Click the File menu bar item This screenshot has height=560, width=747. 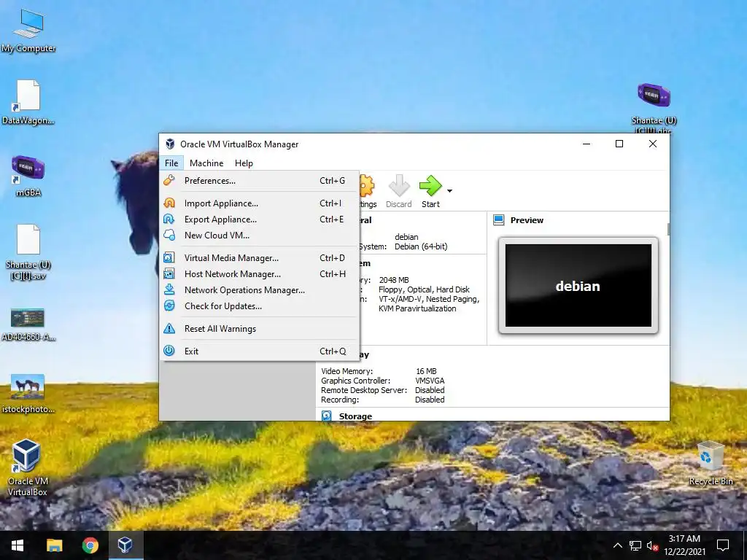[x=171, y=163]
